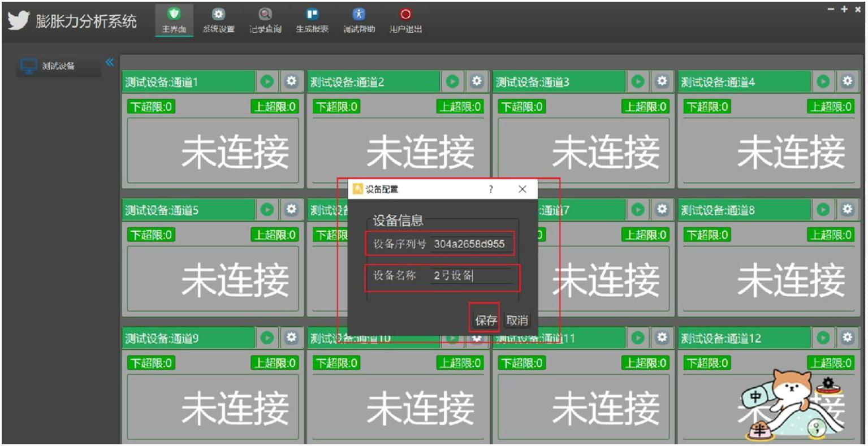Select 测试设备 in the left sidebar
Viewport: 868px width, 446px height.
tap(58, 66)
